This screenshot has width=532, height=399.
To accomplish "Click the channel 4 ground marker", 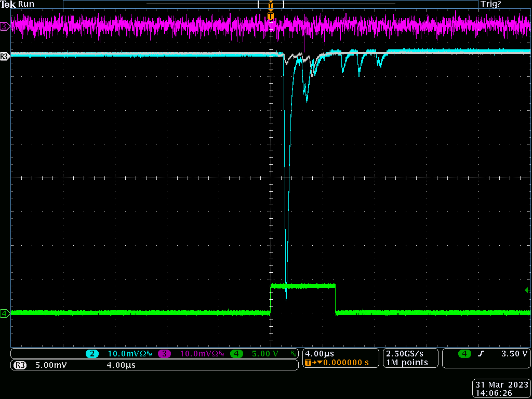I will point(5,313).
